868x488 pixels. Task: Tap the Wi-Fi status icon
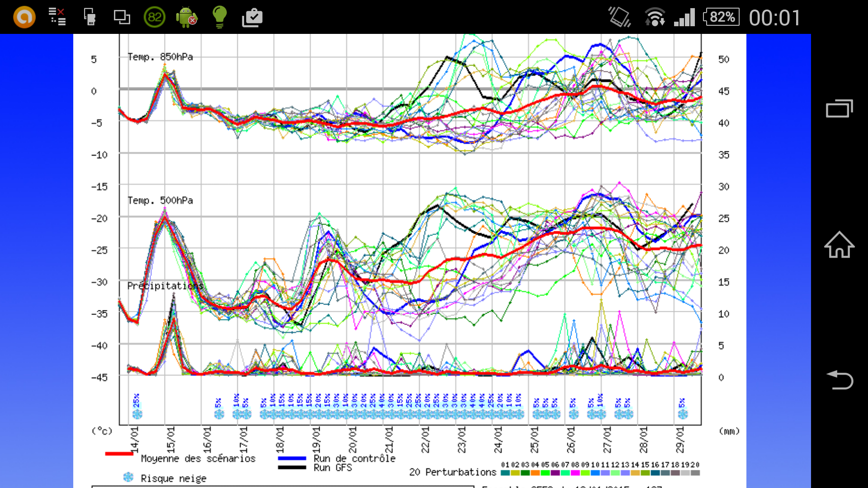(x=655, y=17)
